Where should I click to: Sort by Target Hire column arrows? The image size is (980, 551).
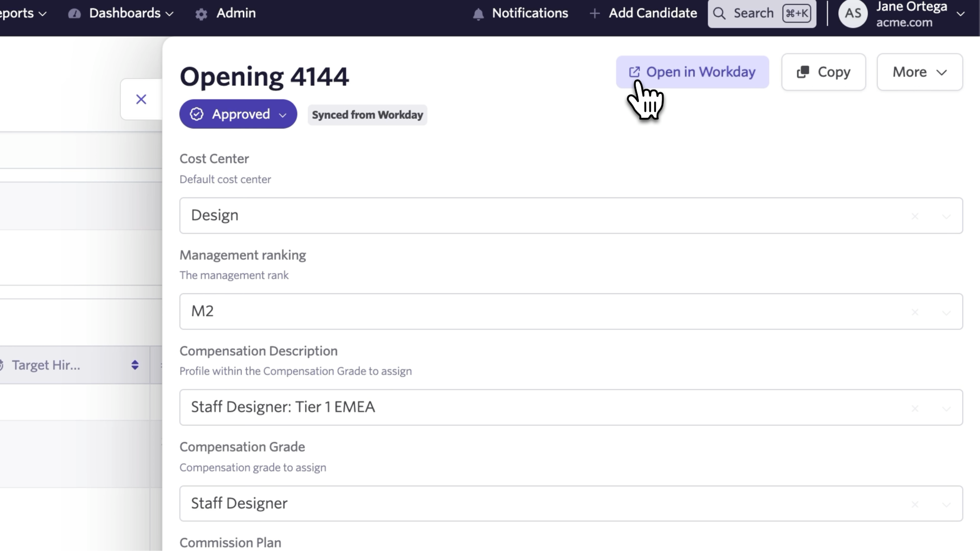[x=135, y=365]
